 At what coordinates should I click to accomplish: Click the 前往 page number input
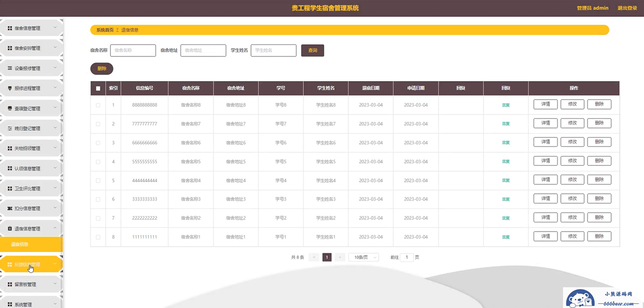pos(407,257)
